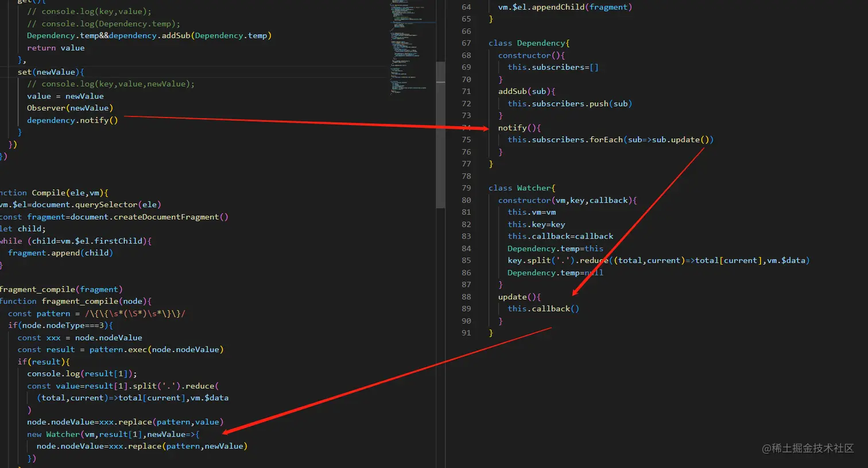Click the fragment_compile(fragment) call line
This screenshot has width=868, height=468.
pos(61,289)
